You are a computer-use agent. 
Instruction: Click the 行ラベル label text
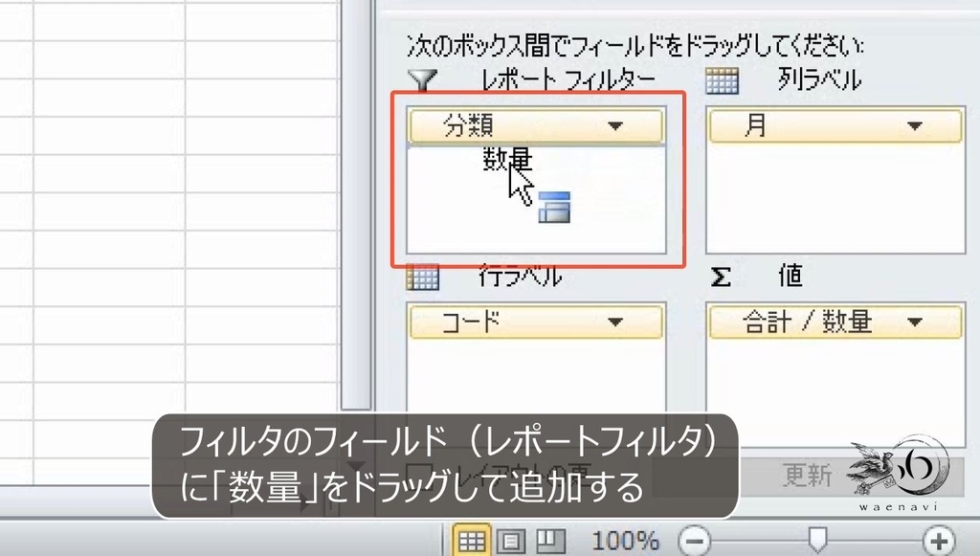(x=520, y=277)
